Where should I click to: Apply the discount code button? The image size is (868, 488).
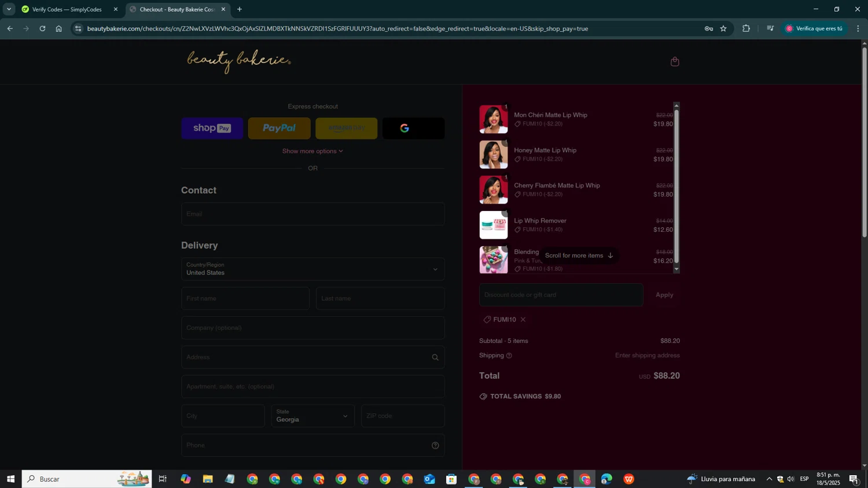point(664,295)
